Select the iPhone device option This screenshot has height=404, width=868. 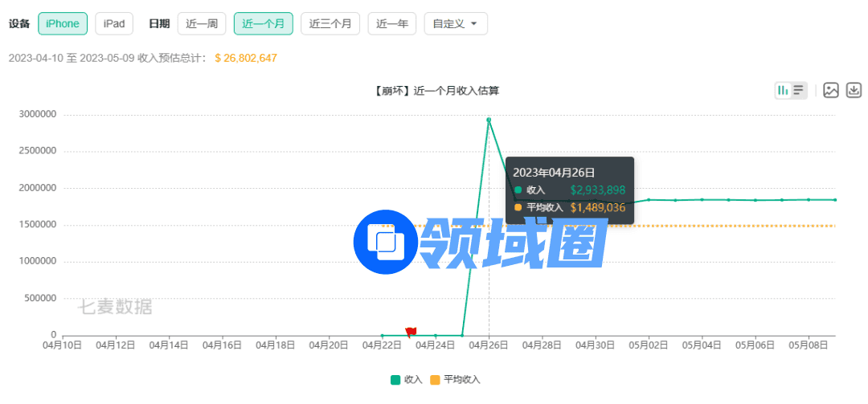[x=63, y=24]
